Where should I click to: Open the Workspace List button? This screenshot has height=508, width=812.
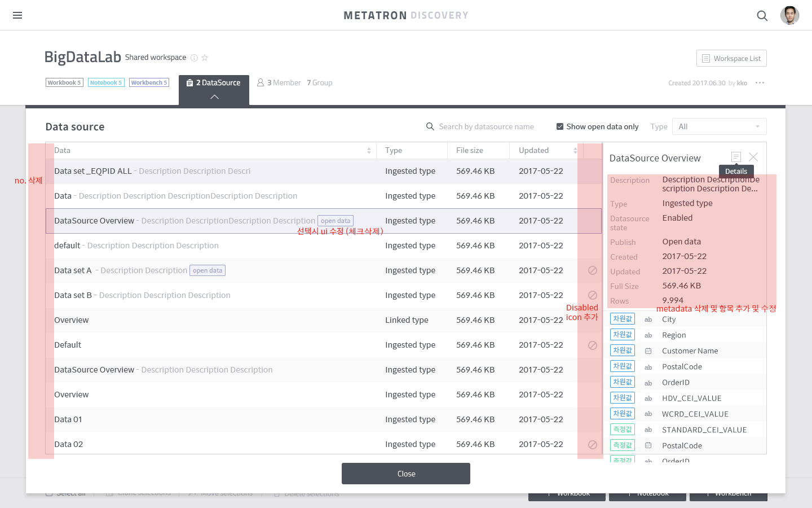[731, 58]
